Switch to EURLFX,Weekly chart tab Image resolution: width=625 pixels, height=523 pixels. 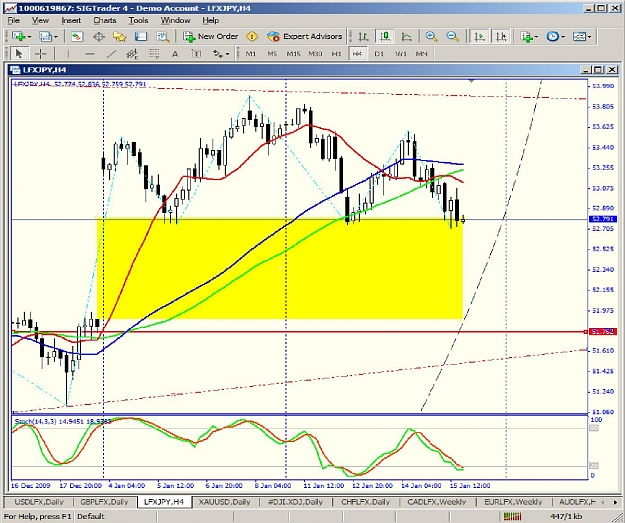coord(513,502)
